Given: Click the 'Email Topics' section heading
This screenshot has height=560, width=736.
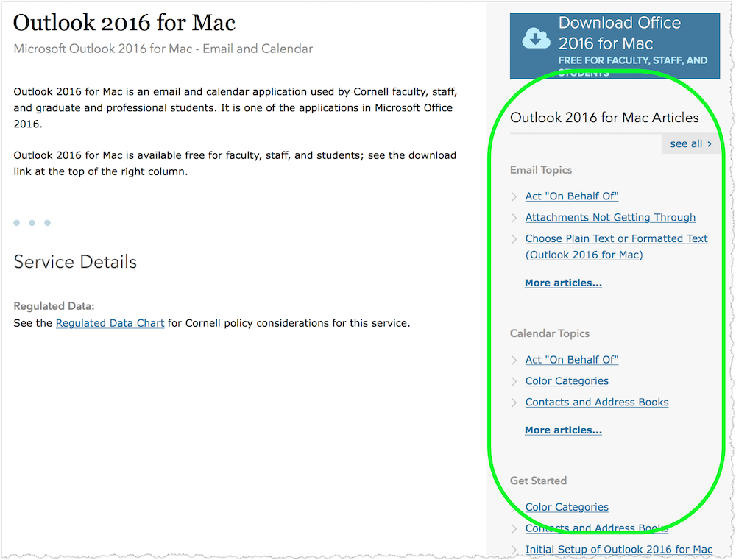Looking at the screenshot, I should point(541,170).
